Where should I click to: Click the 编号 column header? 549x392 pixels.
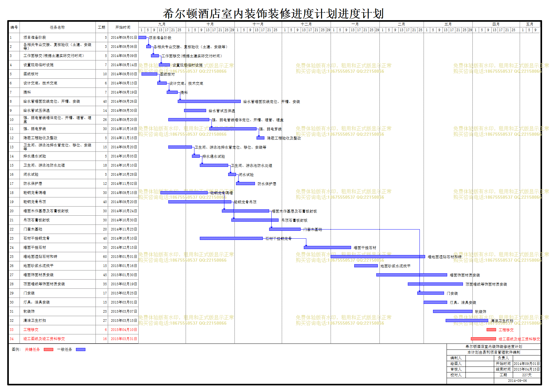pos(14,27)
